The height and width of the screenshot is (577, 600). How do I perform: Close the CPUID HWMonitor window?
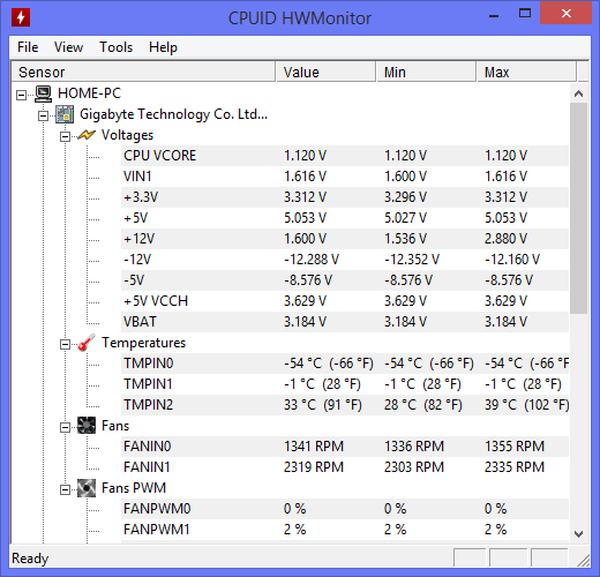coord(566,14)
